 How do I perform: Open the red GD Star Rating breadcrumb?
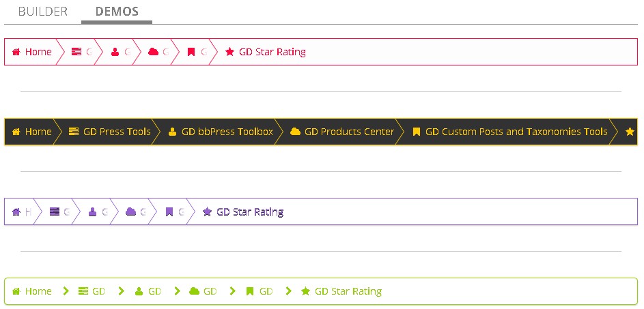tap(266, 52)
